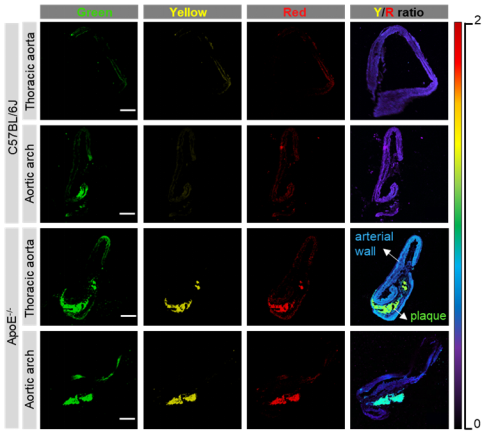This screenshot has height=438, width=489.
Task: Click the value 0 on the color scale
Action: pos(477,424)
